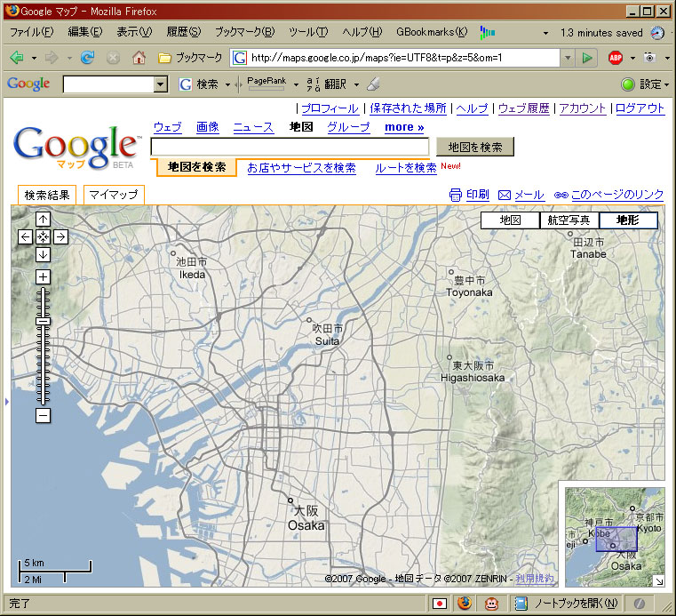This screenshot has width=676, height=616.
Task: Switch map view to 地図 mode
Action: click(510, 220)
